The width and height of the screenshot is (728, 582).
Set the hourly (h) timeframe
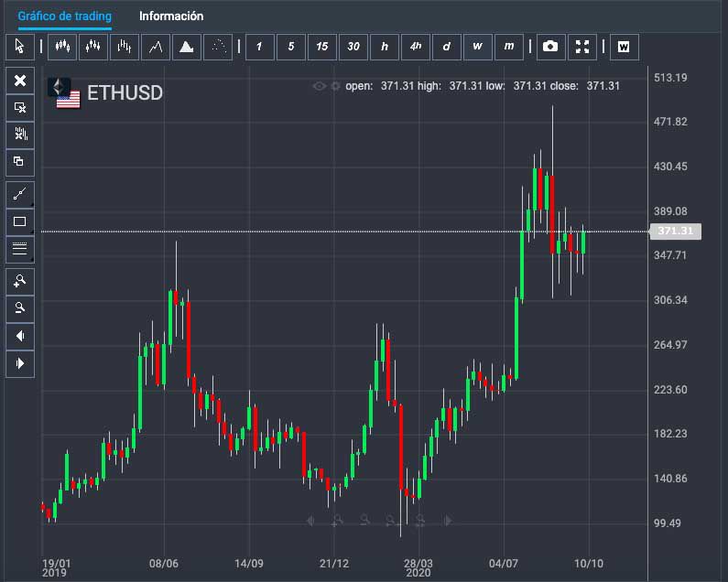385,47
